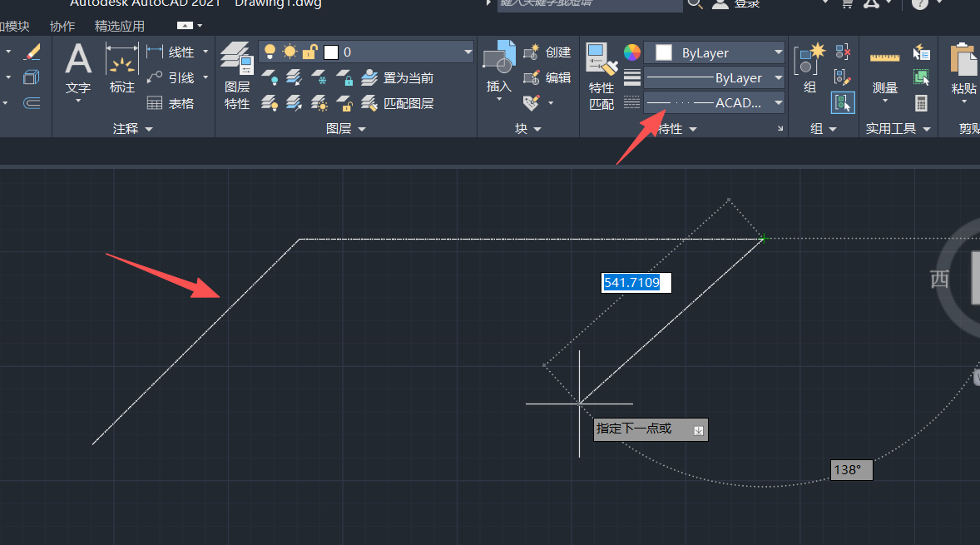Viewport: 980px width, 545px height.
Task: Open the ByLayer object color swatch dropdown
Action: click(x=715, y=52)
